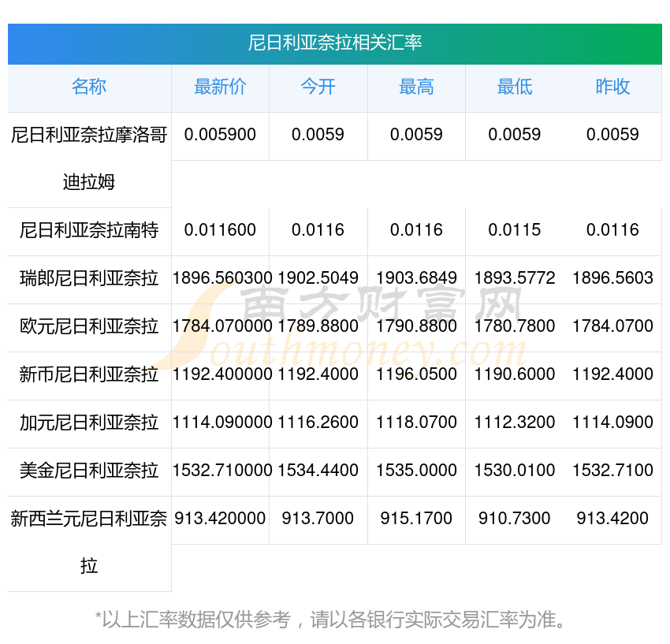This screenshot has height=644, width=670.
Task: Click highest value 1790.8800
Action: tap(416, 326)
